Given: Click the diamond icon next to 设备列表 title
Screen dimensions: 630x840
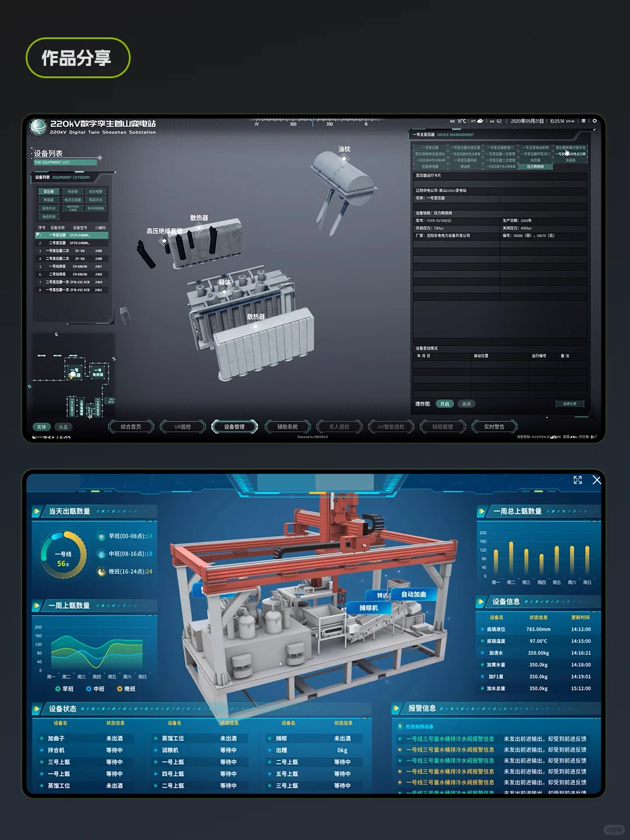Looking at the screenshot, I should pyautogui.click(x=100, y=157).
